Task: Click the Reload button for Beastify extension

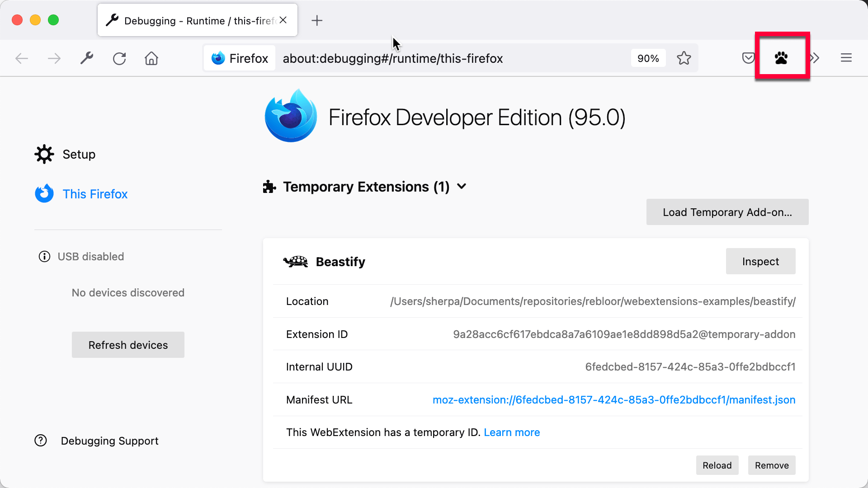Action: [717, 465]
